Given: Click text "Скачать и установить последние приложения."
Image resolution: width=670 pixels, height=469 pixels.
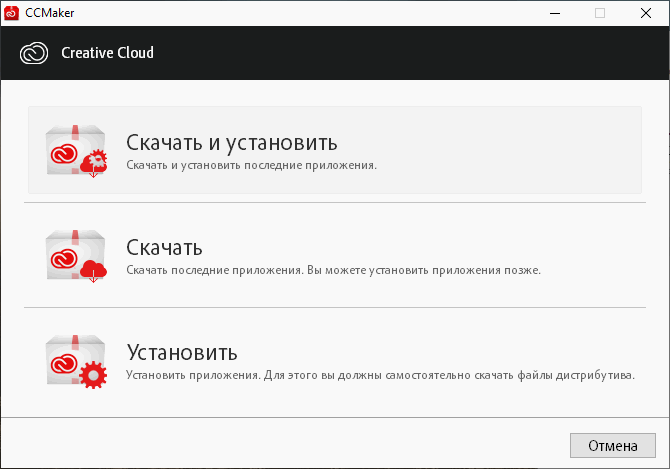Looking at the screenshot, I should [251, 165].
